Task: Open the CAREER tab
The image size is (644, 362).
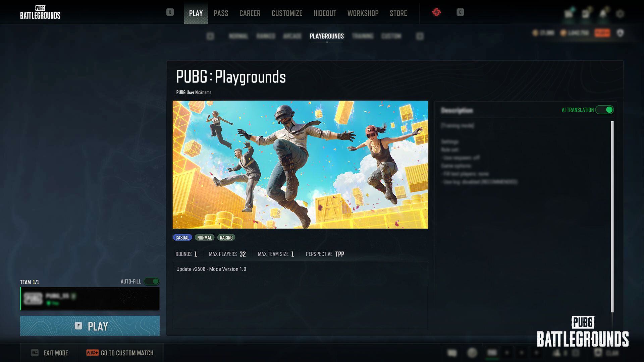Action: pos(250,13)
